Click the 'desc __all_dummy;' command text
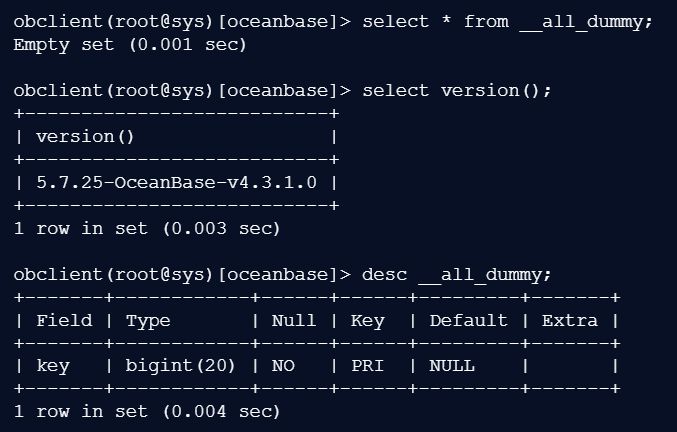This screenshot has width=677, height=432. [x=457, y=274]
